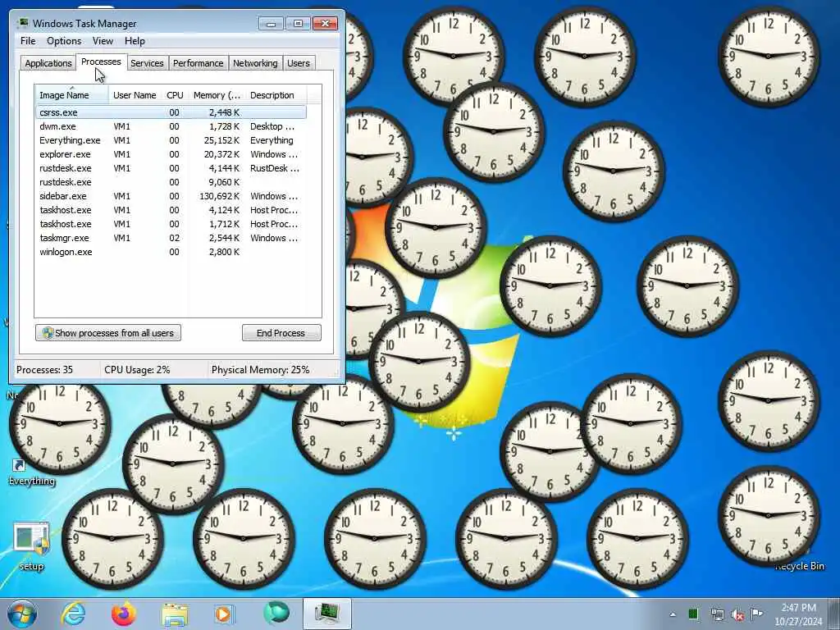
Task: Minimize the Task Manager window
Action: (271, 23)
